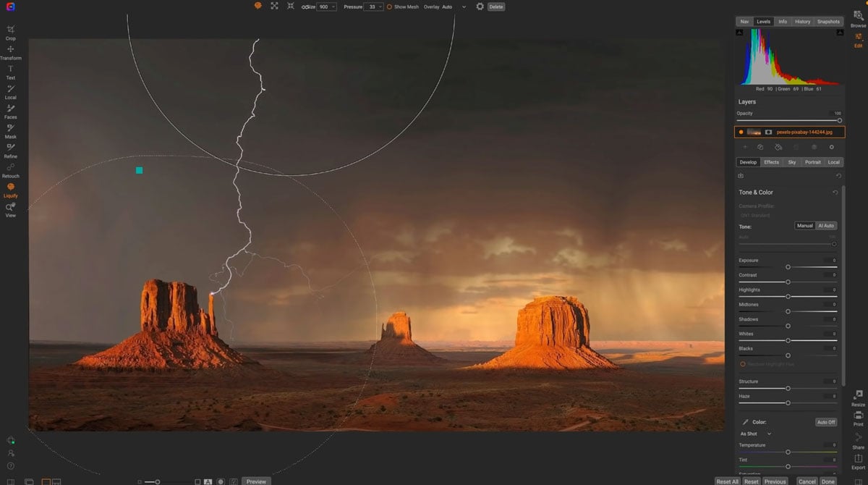
Task: Adjust the Contrast slider
Action: click(x=788, y=282)
